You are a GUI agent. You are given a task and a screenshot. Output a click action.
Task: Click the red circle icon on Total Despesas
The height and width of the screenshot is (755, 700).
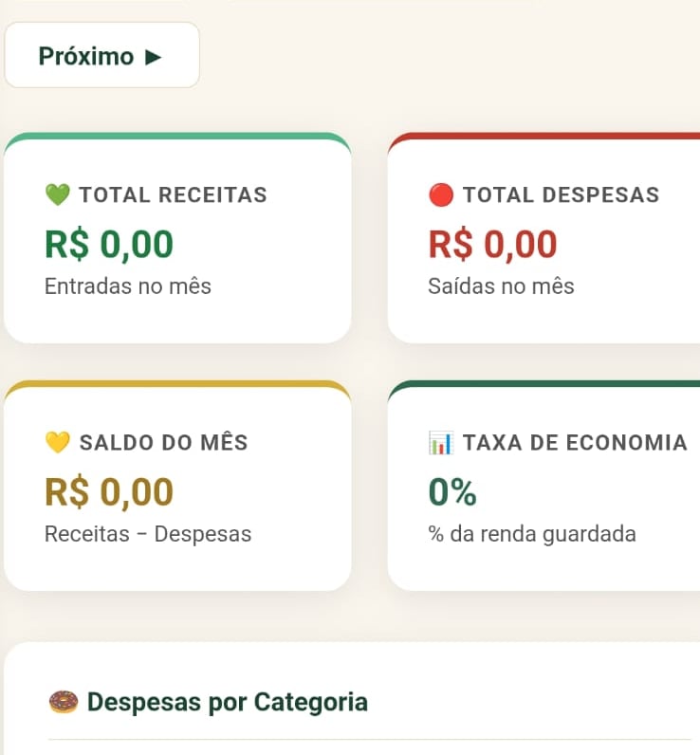coord(441,194)
